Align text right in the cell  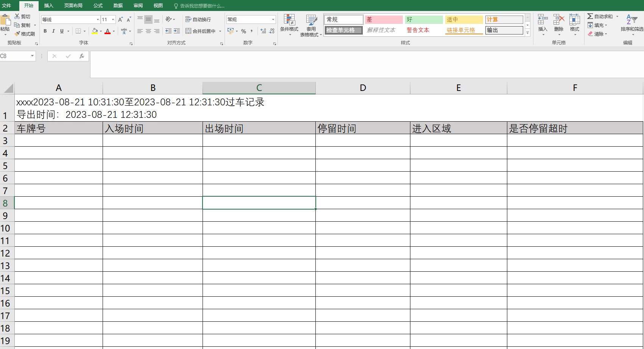(x=157, y=31)
